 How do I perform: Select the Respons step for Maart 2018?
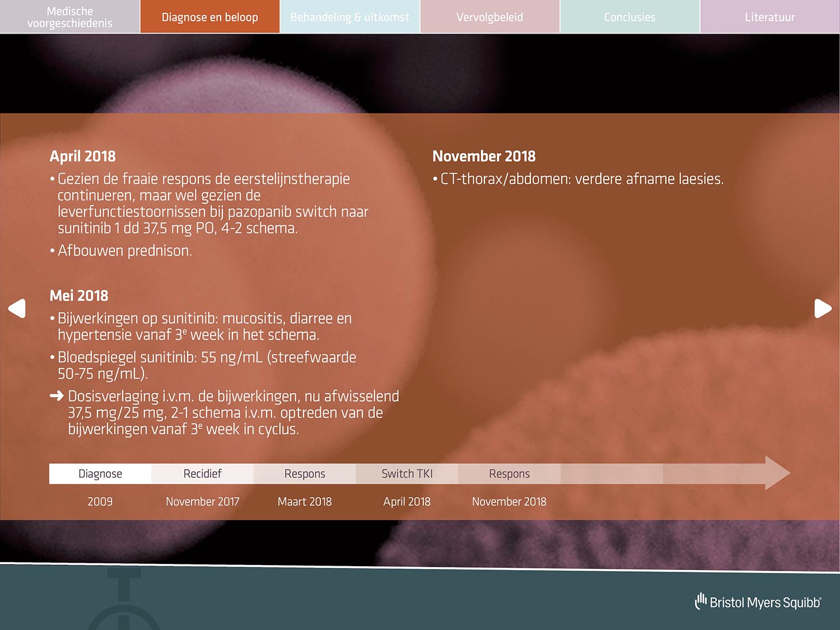(x=305, y=474)
